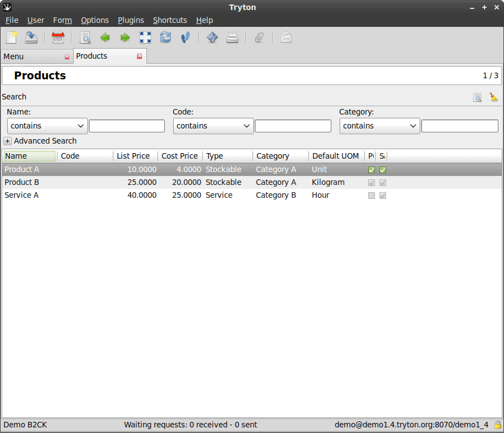Click the Category B cell
This screenshot has width=504, height=433.
pyautogui.click(x=276, y=195)
